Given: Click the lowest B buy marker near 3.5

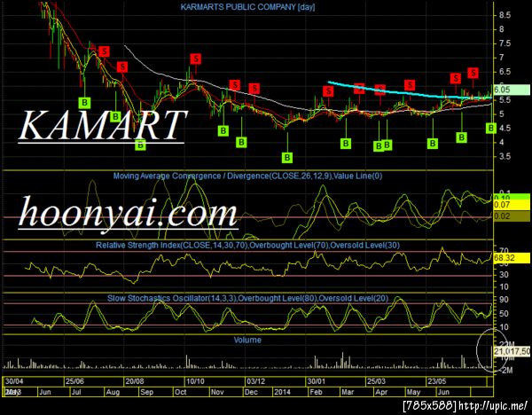Looking at the screenshot, I should pyautogui.click(x=287, y=158).
